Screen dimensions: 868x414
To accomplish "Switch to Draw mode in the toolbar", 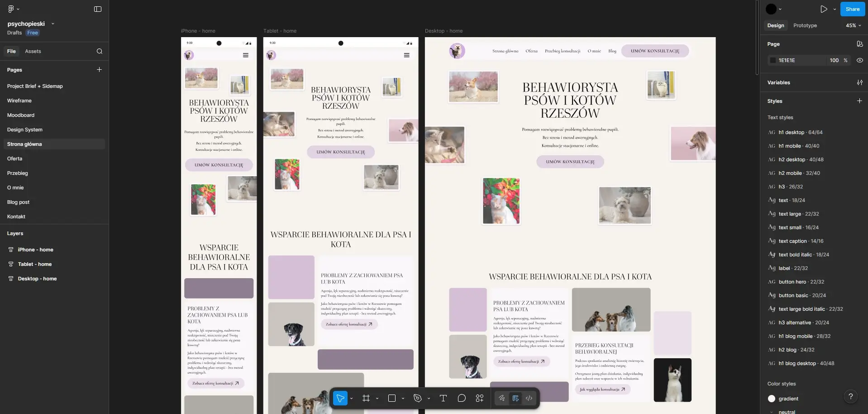I will click(x=502, y=398).
